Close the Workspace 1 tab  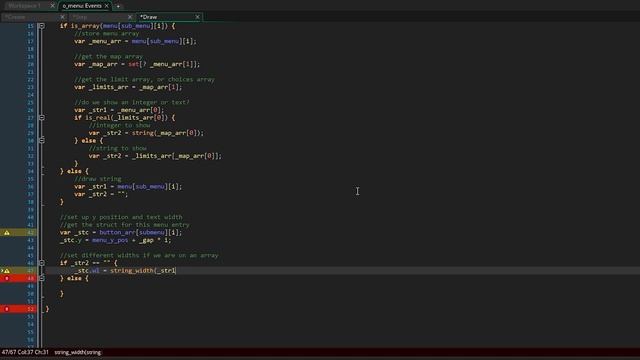[52, 6]
